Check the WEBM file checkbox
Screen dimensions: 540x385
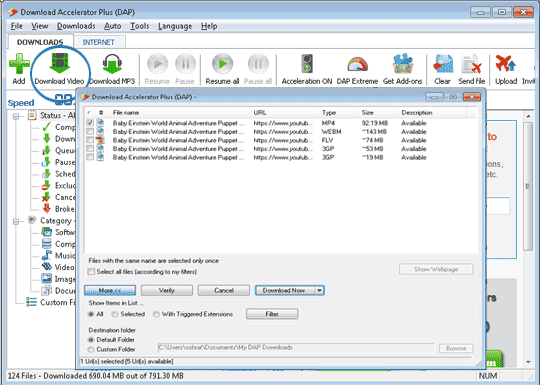pos(90,131)
